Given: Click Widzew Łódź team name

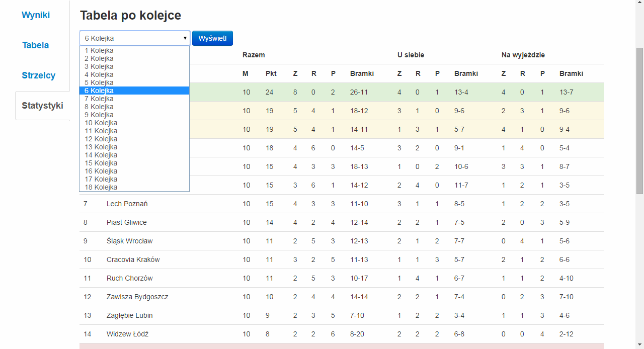Looking at the screenshot, I should pos(127,334).
